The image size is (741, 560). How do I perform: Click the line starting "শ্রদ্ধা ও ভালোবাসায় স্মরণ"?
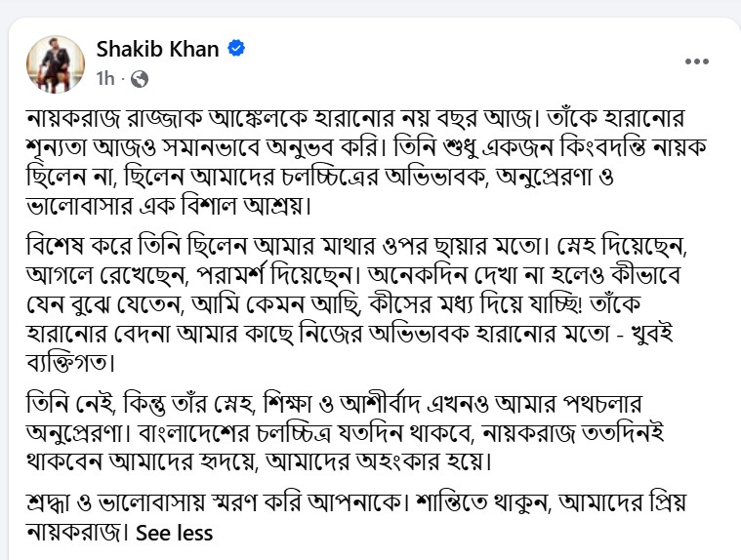click(355, 502)
